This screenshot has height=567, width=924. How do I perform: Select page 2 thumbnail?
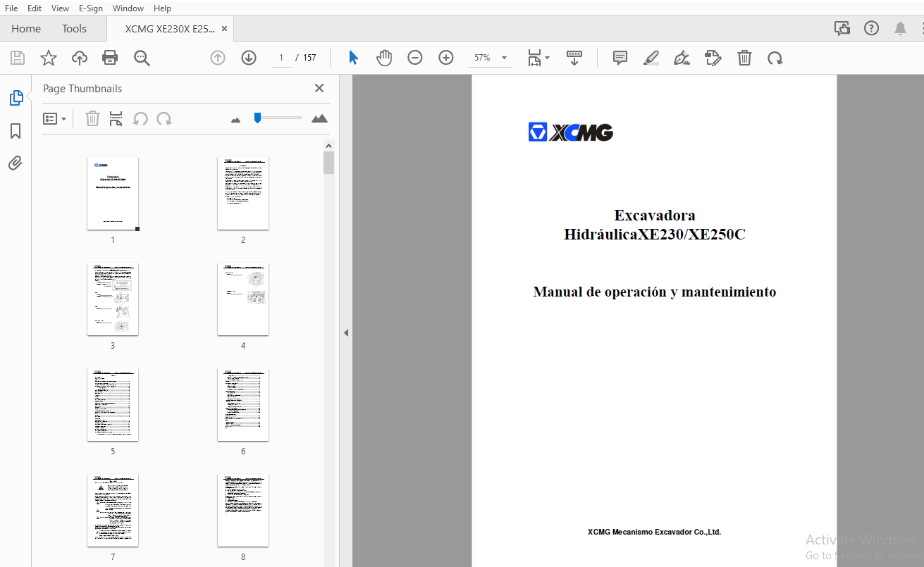[x=243, y=193]
